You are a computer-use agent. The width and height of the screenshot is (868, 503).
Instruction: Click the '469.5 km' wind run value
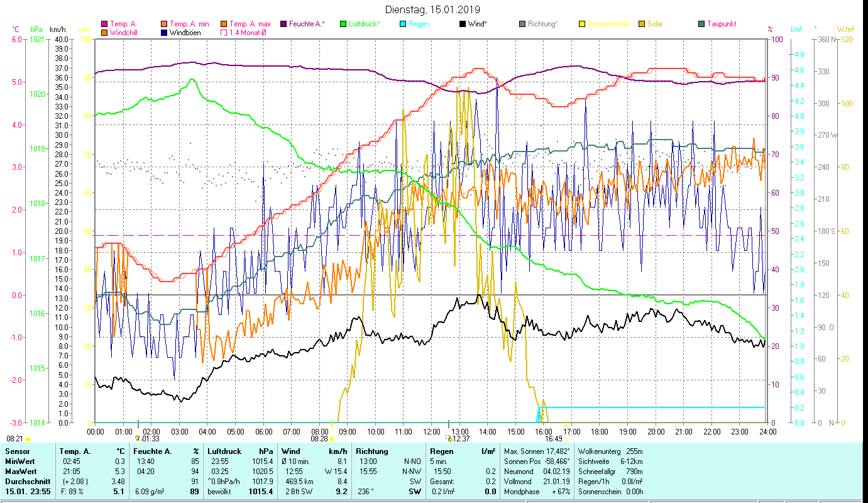pyautogui.click(x=300, y=482)
